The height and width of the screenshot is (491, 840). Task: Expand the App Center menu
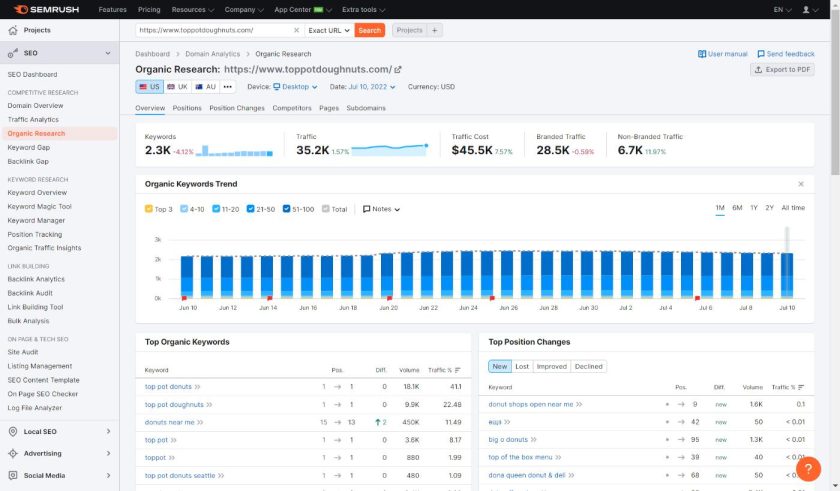tap(303, 10)
